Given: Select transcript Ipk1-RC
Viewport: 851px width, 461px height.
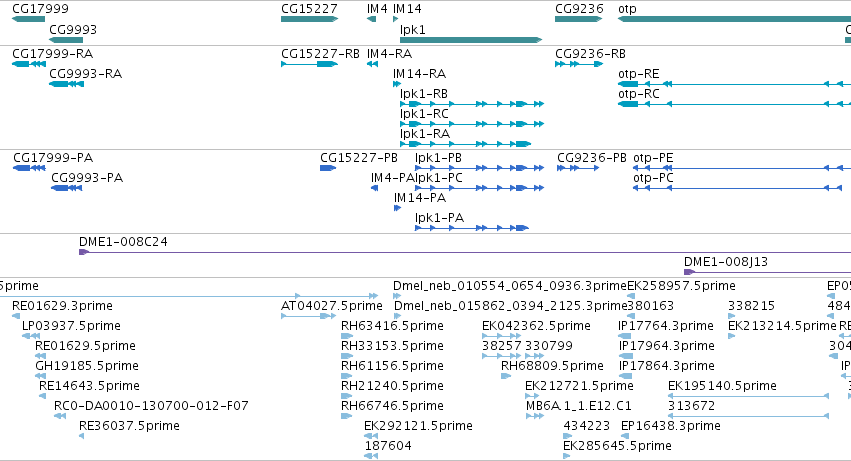Looking at the screenshot, I should click(424, 114).
